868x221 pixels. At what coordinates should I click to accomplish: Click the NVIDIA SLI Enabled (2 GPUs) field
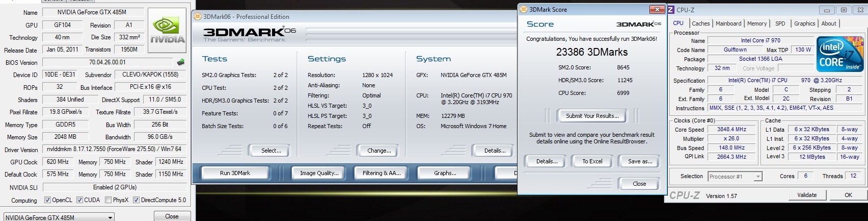(114, 187)
